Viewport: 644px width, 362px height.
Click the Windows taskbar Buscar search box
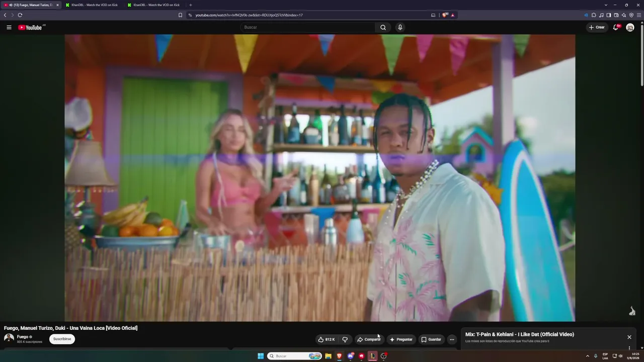click(x=295, y=356)
